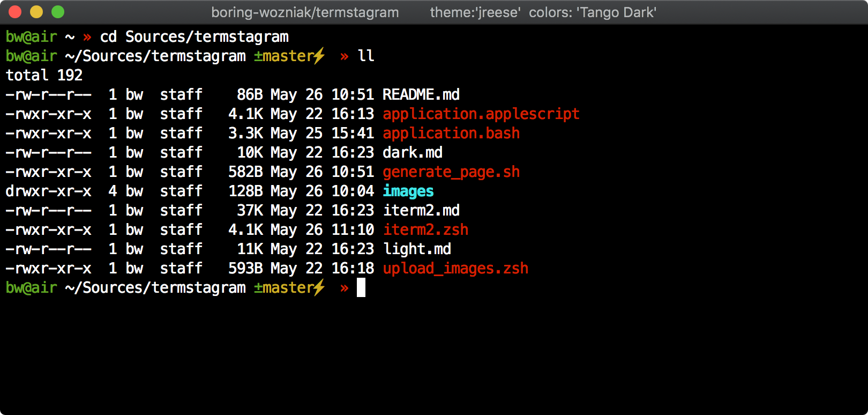Click the green maximize window button

pos(58,12)
